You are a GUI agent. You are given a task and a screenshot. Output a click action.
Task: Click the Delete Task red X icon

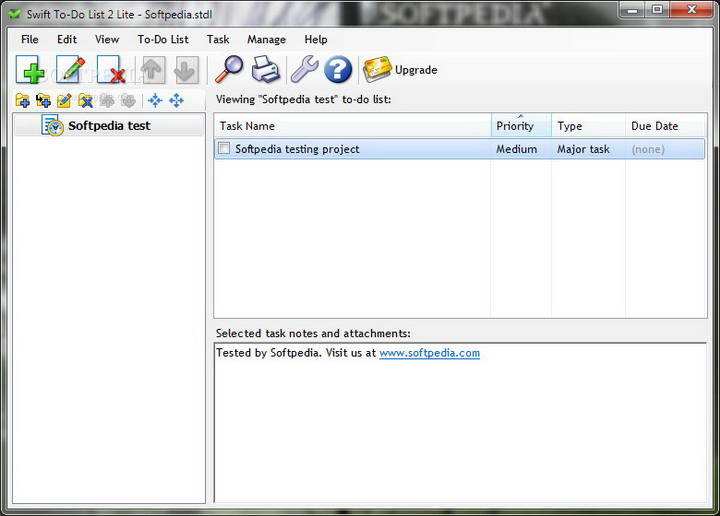point(111,70)
